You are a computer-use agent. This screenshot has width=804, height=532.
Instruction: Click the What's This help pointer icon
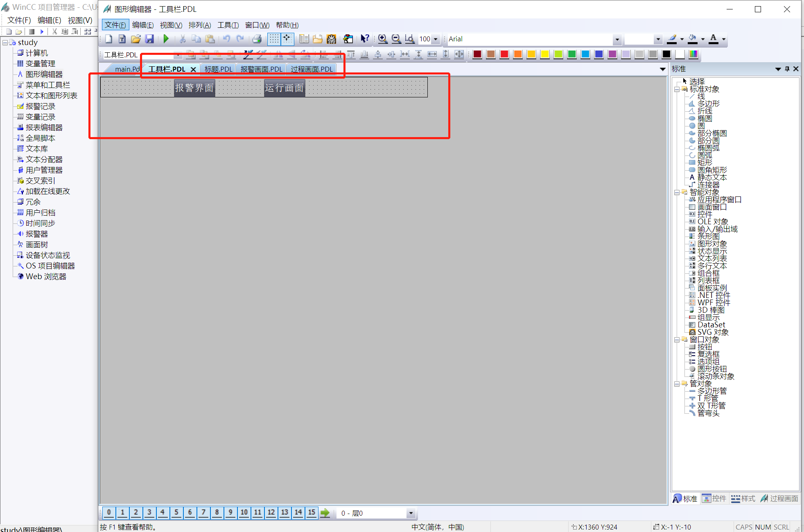[x=364, y=39]
